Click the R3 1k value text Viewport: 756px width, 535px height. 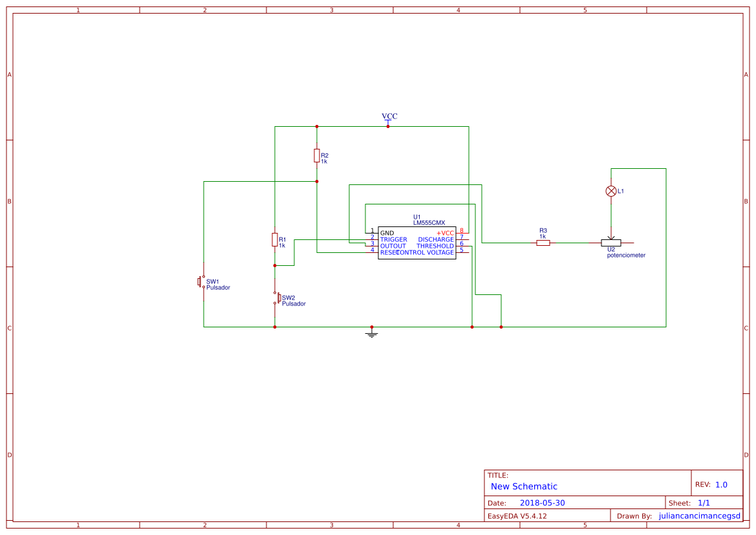click(x=543, y=237)
